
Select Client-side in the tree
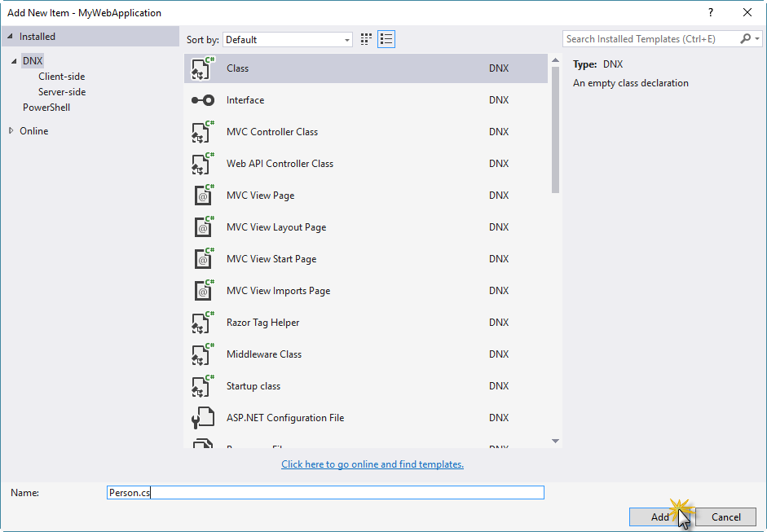(61, 77)
